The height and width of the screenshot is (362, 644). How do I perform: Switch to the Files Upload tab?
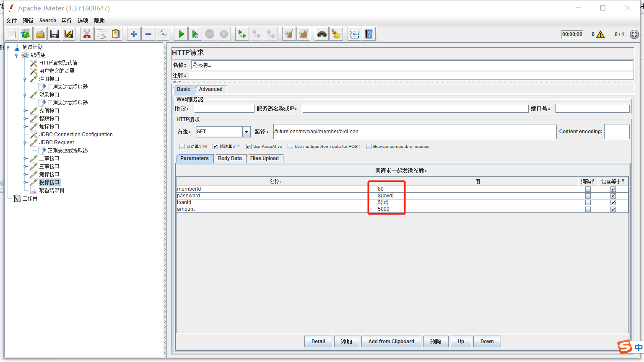pyautogui.click(x=265, y=158)
